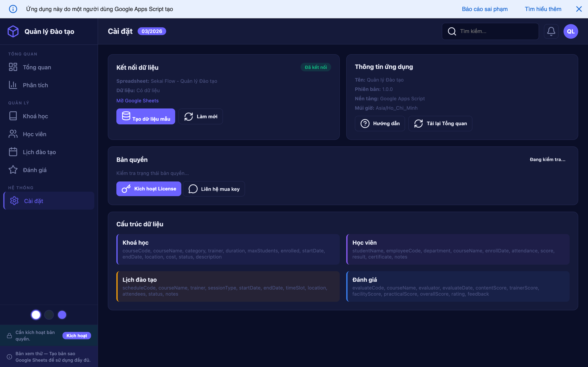Dismiss the Google Apps Script banner
Image resolution: width=588 pixels, height=367 pixels.
coord(579,9)
